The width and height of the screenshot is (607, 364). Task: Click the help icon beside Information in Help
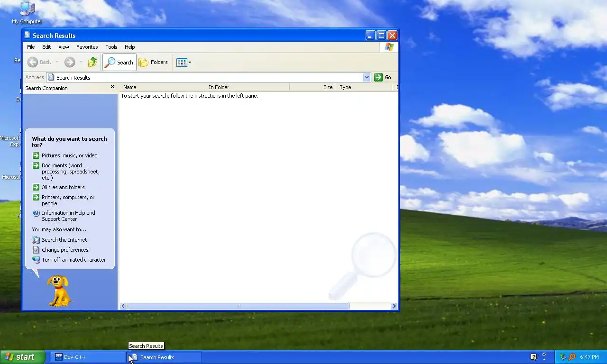pyautogui.click(x=36, y=213)
